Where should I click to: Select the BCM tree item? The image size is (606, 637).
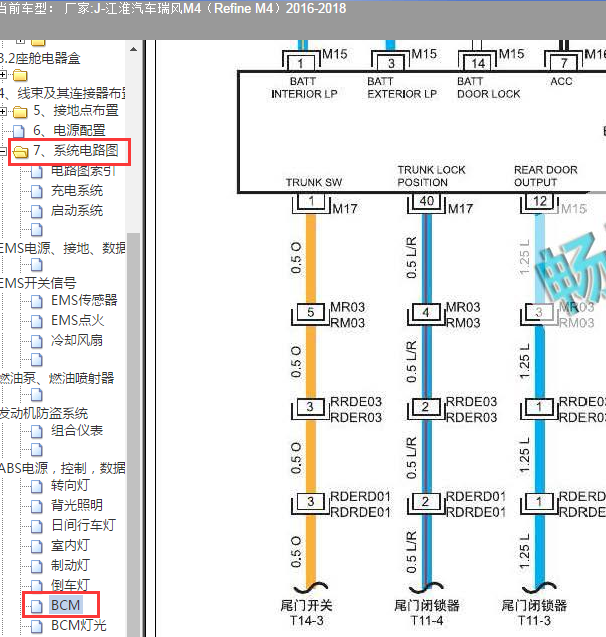click(x=66, y=605)
